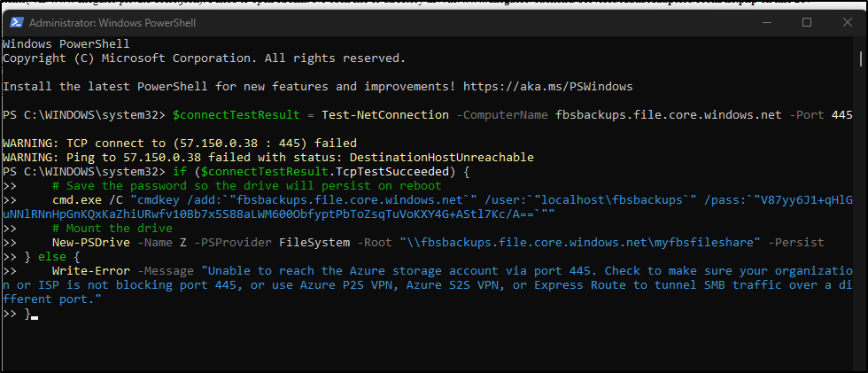This screenshot has width=868, height=373.
Task: Click the cmd.exe /C command text
Action: pos(88,199)
